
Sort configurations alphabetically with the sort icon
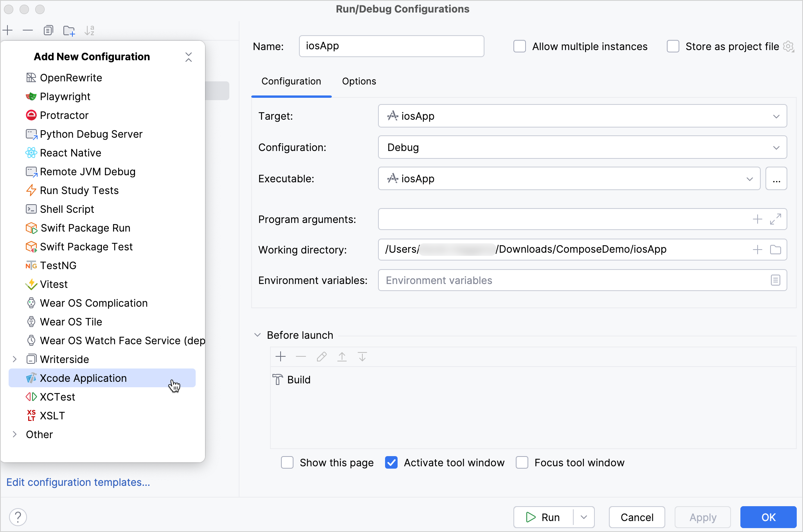90,30
